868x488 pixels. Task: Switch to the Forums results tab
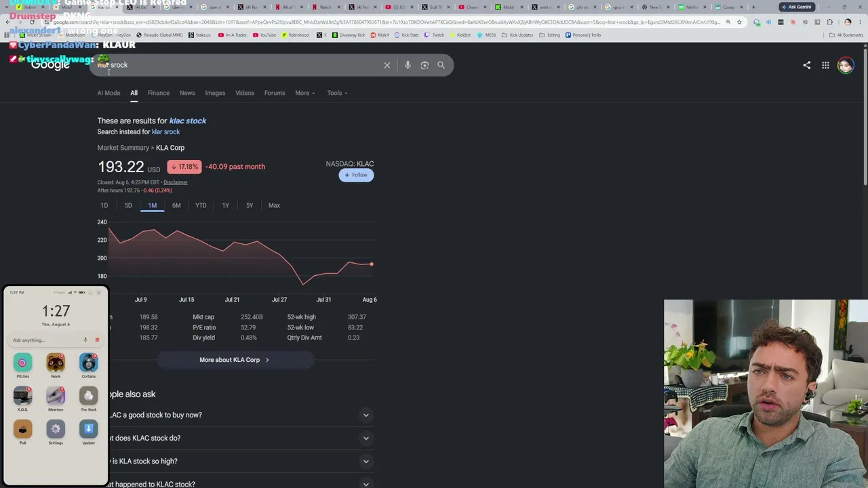click(275, 93)
